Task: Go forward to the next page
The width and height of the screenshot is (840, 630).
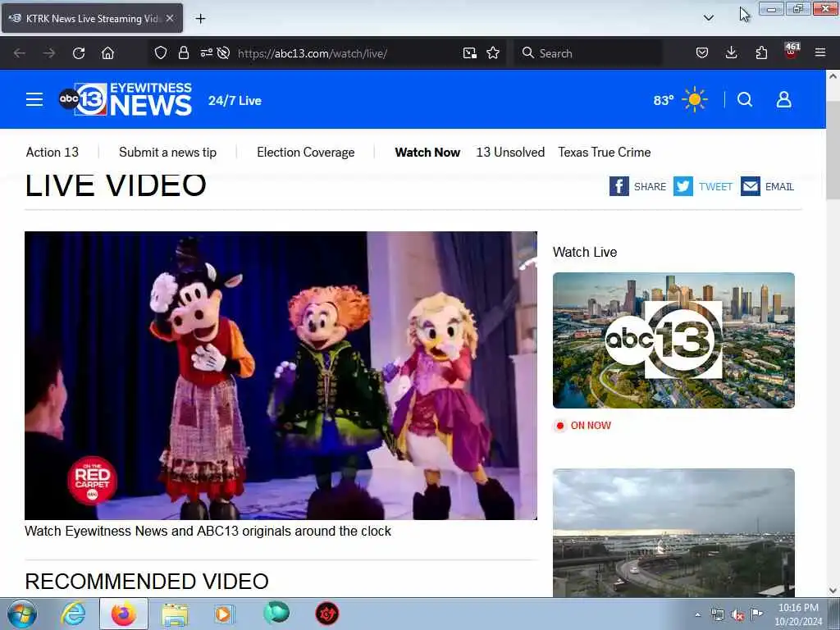Action: point(49,53)
